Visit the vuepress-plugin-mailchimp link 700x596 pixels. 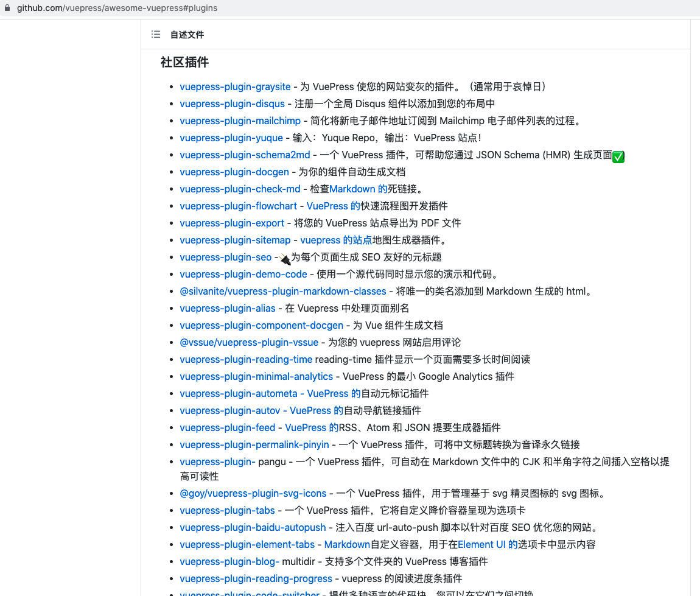tap(240, 121)
